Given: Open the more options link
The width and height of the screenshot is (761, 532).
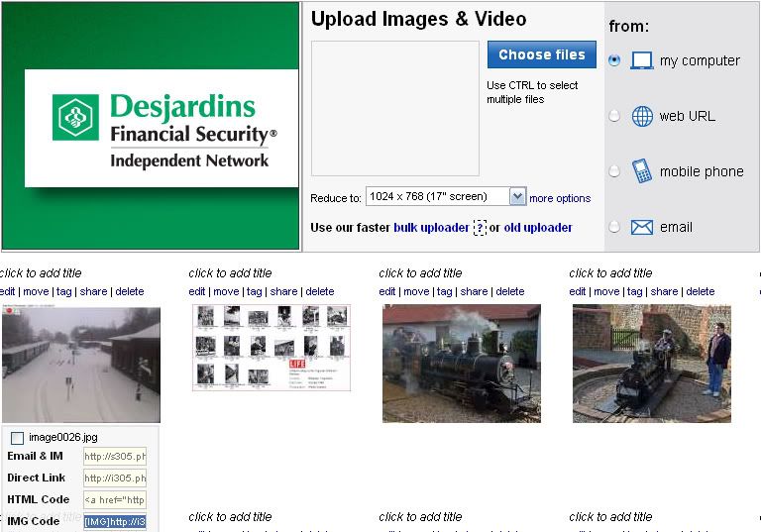Looking at the screenshot, I should pyautogui.click(x=560, y=198).
